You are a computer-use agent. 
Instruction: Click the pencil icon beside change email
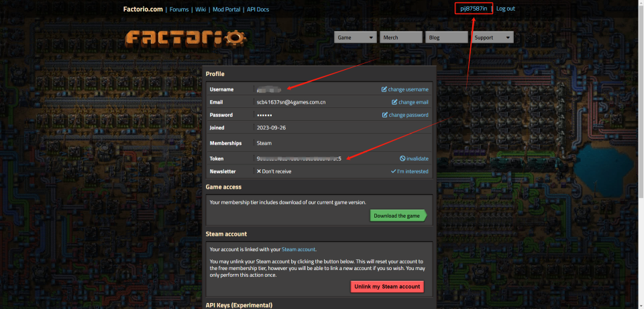coord(394,102)
